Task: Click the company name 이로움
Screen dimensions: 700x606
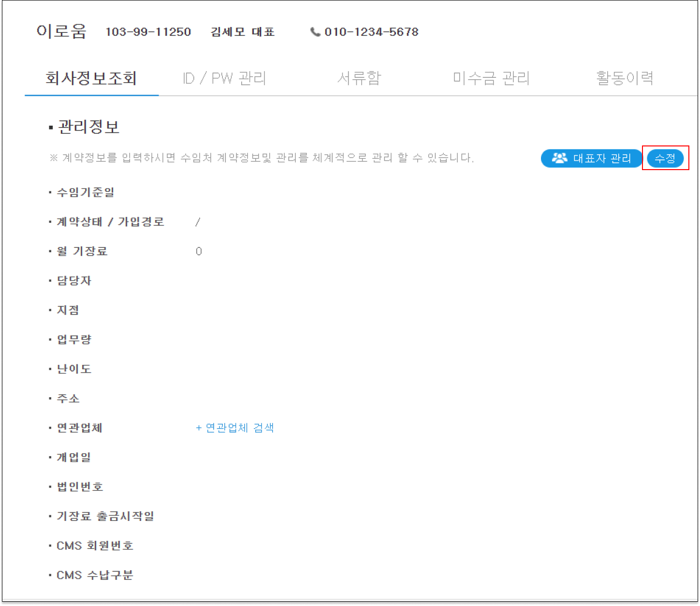Action: (x=61, y=31)
